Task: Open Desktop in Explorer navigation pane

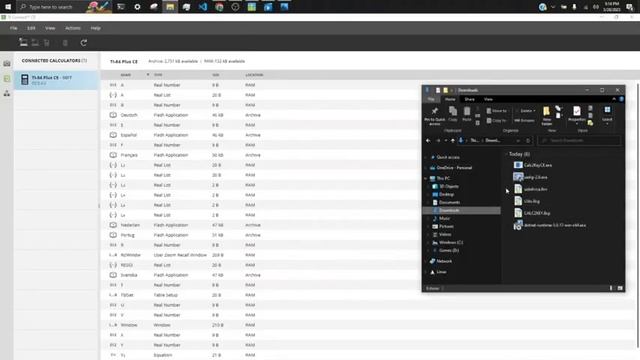Action: [446, 194]
